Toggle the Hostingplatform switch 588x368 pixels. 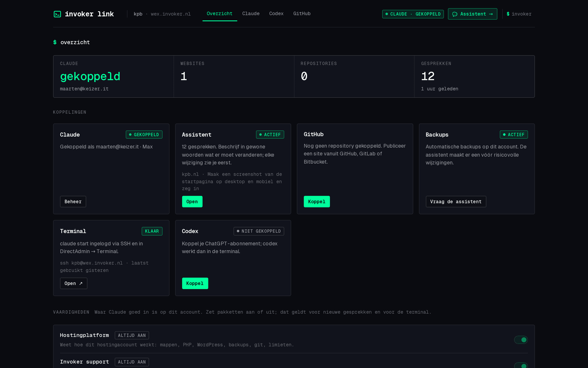(521, 340)
